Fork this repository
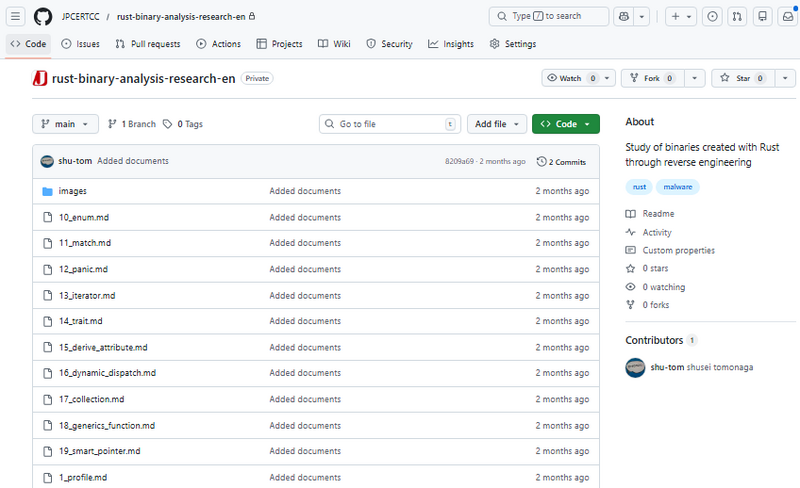 pyautogui.click(x=652, y=78)
